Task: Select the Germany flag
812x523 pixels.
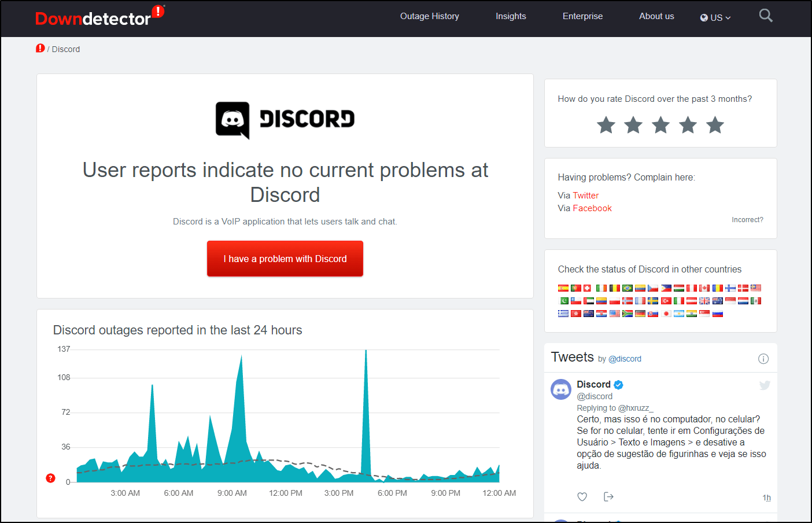Action: pyautogui.click(x=640, y=314)
